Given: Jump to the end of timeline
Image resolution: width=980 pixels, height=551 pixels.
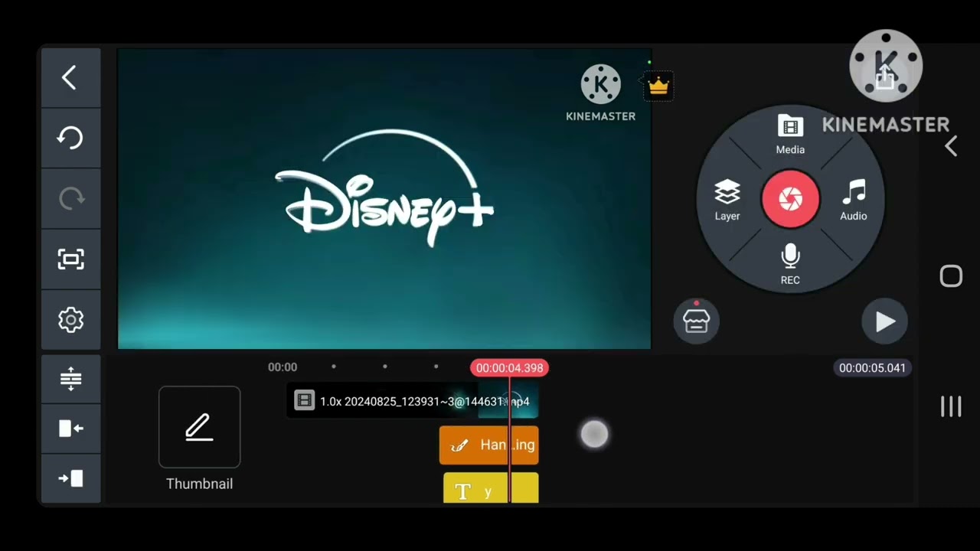Looking at the screenshot, I should [70, 478].
